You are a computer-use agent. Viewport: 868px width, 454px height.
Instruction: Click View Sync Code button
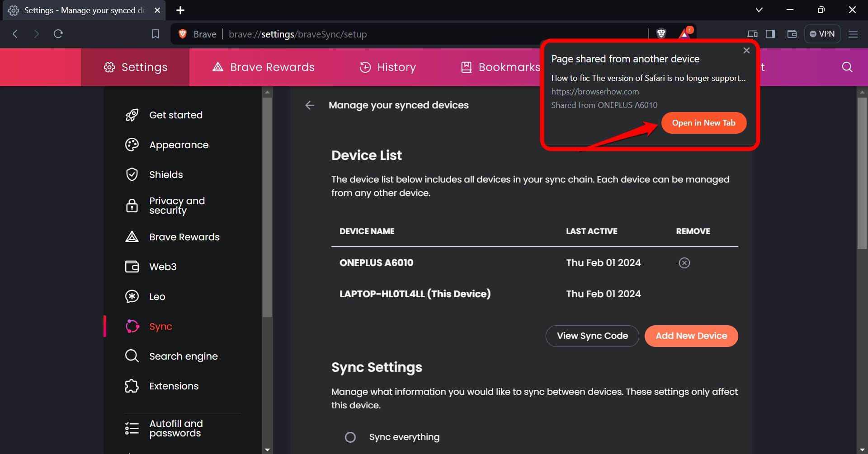592,336
